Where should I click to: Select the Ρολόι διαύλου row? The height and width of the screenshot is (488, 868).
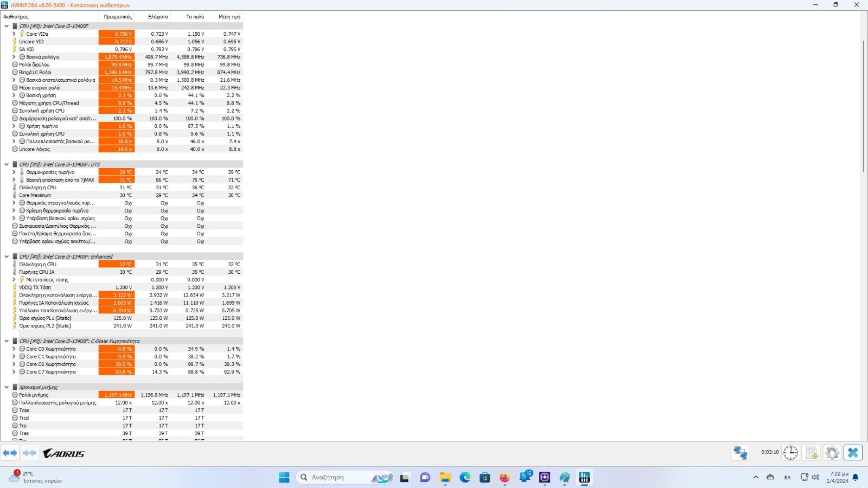(122, 65)
